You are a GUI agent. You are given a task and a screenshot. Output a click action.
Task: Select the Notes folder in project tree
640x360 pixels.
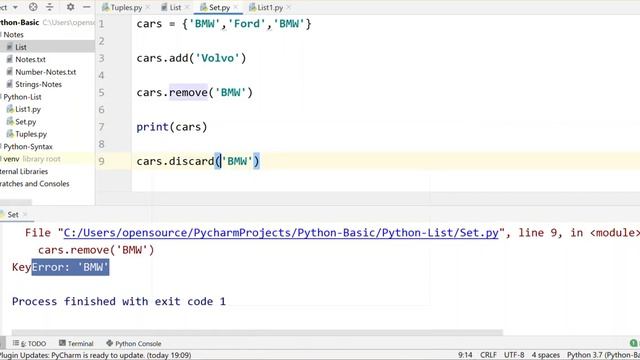point(13,35)
